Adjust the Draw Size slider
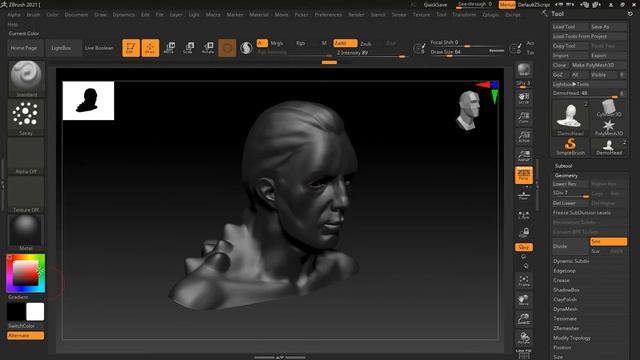 click(x=467, y=52)
